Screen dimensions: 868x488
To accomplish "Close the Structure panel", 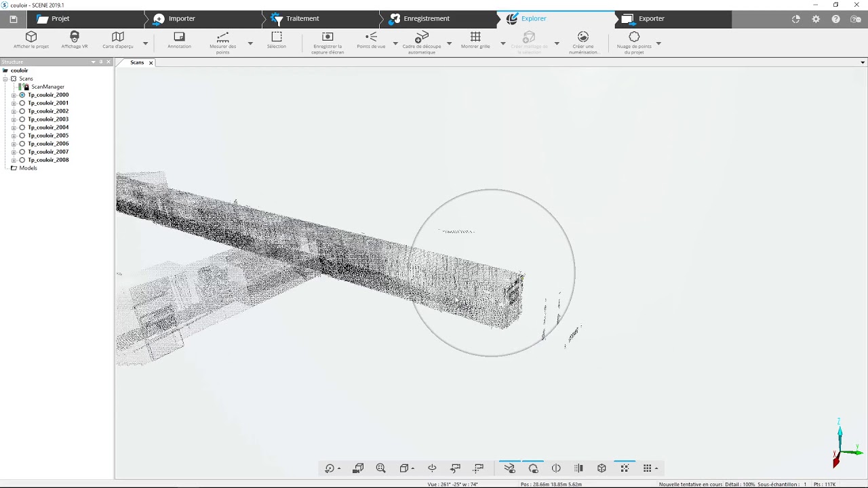I will [x=108, y=62].
